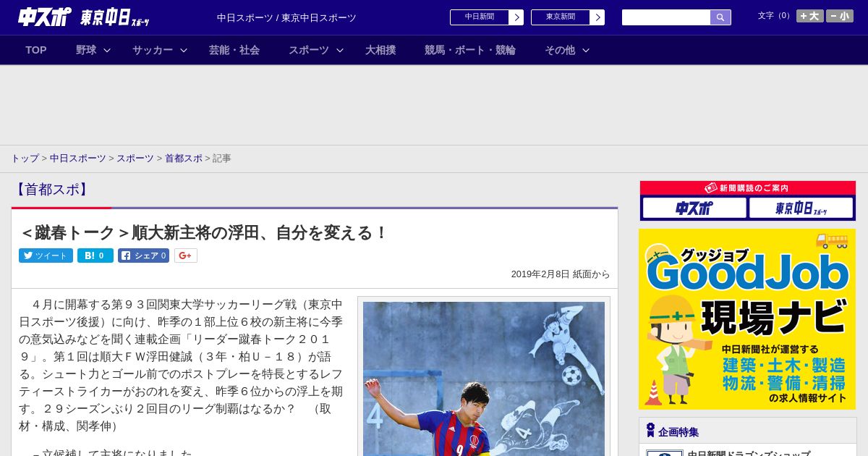The width and height of the screenshot is (868, 456).
Task: Click 中スポ subscription banner button
Action: pyautogui.click(x=694, y=208)
